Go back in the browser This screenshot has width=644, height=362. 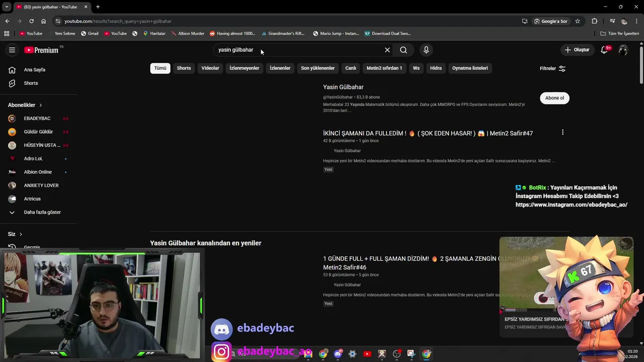7,21
